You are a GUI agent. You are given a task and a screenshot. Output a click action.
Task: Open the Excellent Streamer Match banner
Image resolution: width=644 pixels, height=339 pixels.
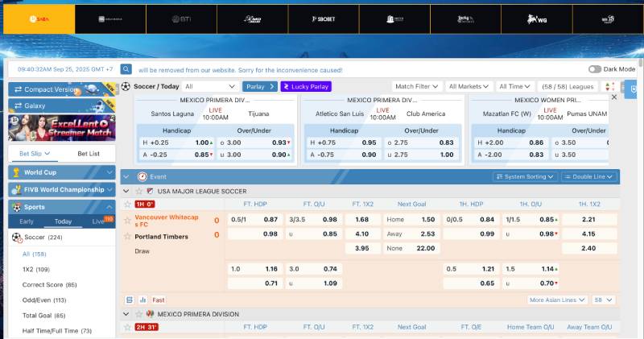click(62, 126)
